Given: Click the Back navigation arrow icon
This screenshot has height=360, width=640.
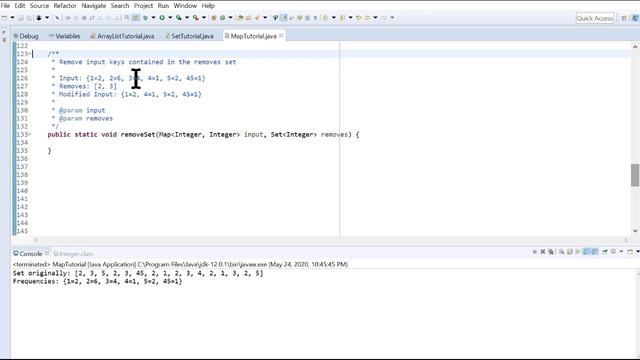Looking at the screenshot, I should click(x=367, y=18).
